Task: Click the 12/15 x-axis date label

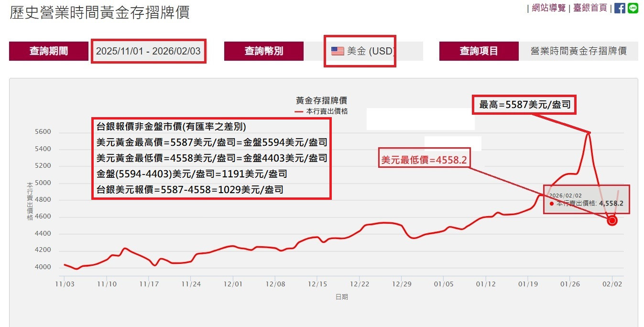Action: (317, 284)
